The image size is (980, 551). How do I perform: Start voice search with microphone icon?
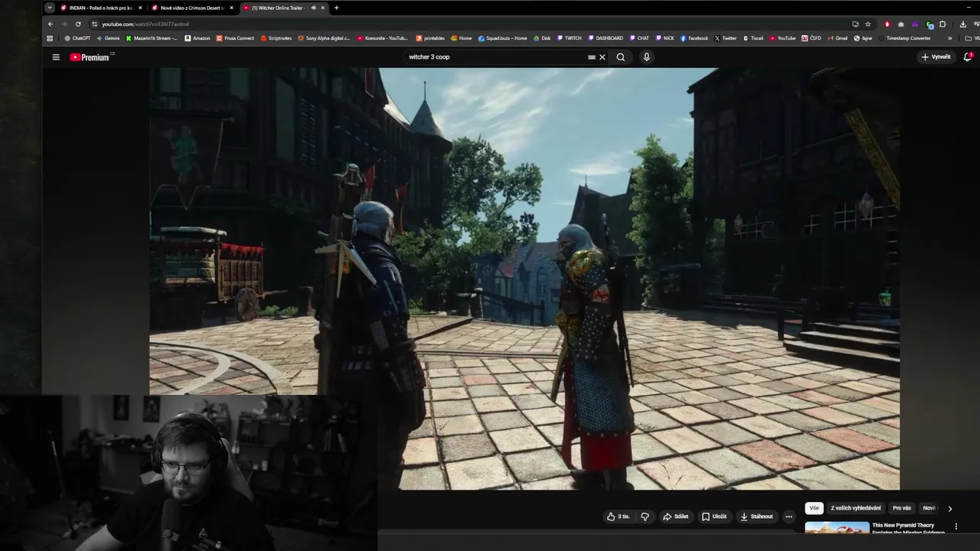click(x=647, y=57)
